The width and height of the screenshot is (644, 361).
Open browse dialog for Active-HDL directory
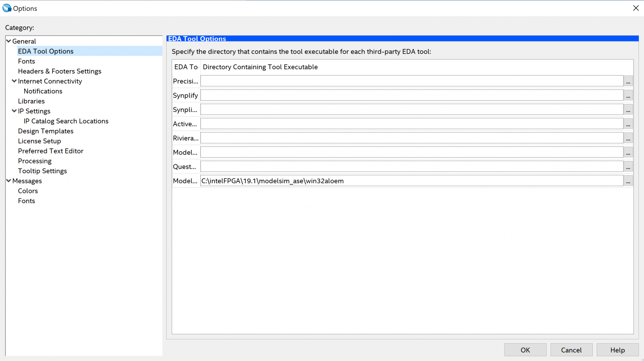pyautogui.click(x=628, y=124)
